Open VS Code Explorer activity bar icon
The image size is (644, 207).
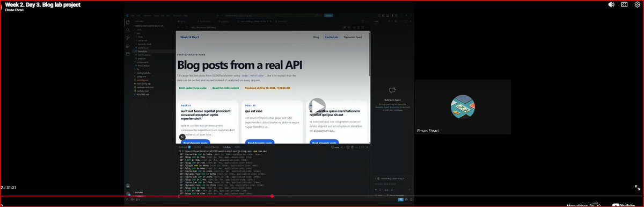pyautogui.click(x=128, y=22)
